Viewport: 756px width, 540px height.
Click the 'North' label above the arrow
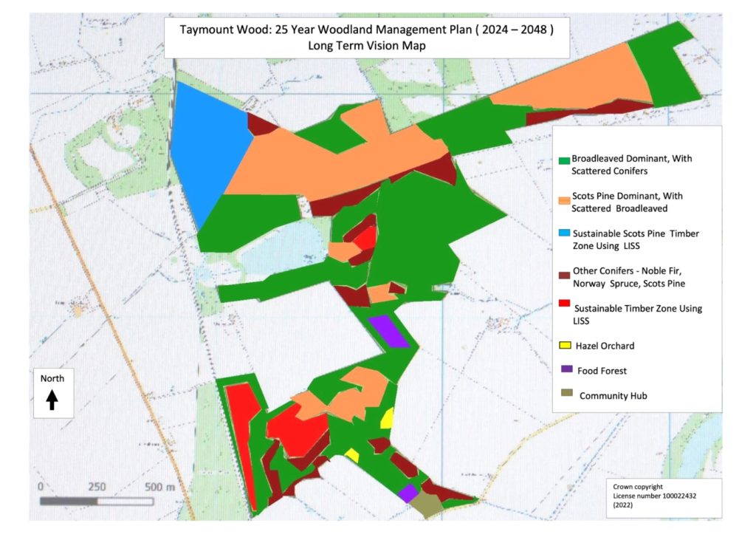(x=52, y=378)
